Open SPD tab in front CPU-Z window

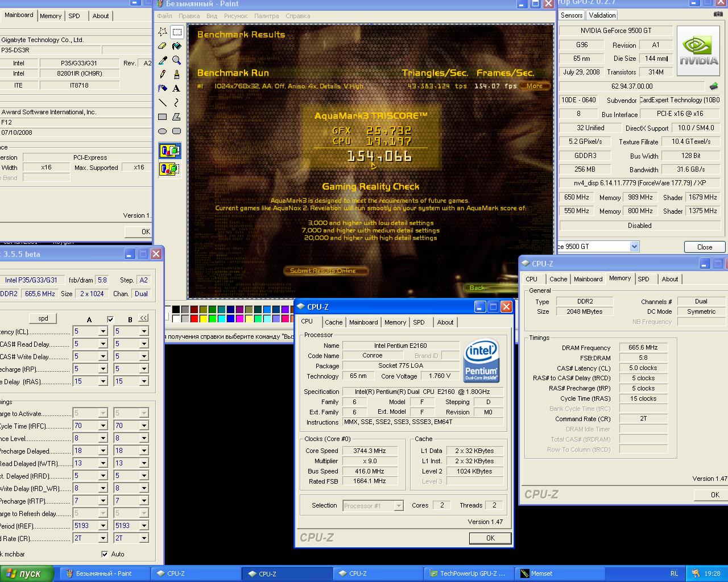coord(419,322)
